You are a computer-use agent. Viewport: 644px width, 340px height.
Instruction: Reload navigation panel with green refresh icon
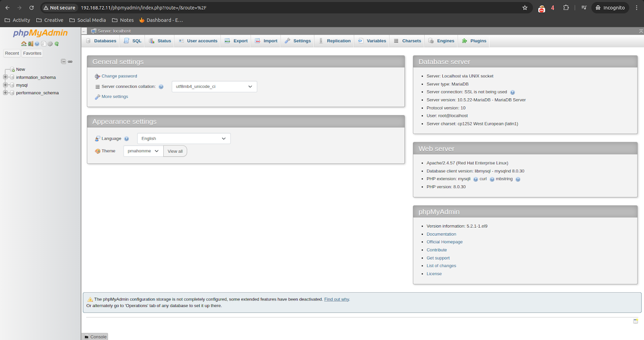pyautogui.click(x=57, y=44)
